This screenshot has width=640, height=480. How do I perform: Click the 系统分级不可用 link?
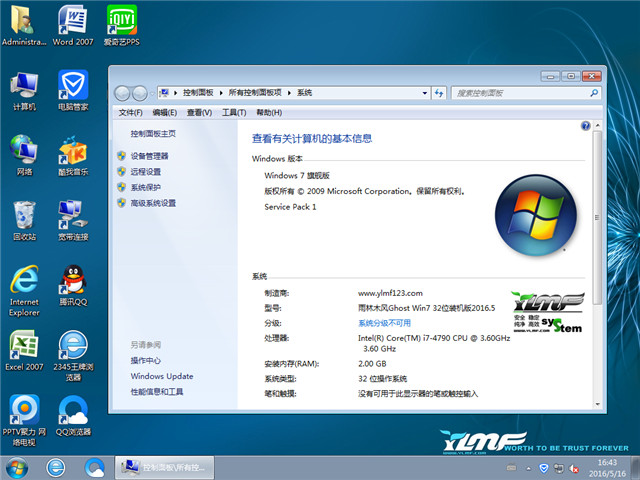click(x=384, y=323)
